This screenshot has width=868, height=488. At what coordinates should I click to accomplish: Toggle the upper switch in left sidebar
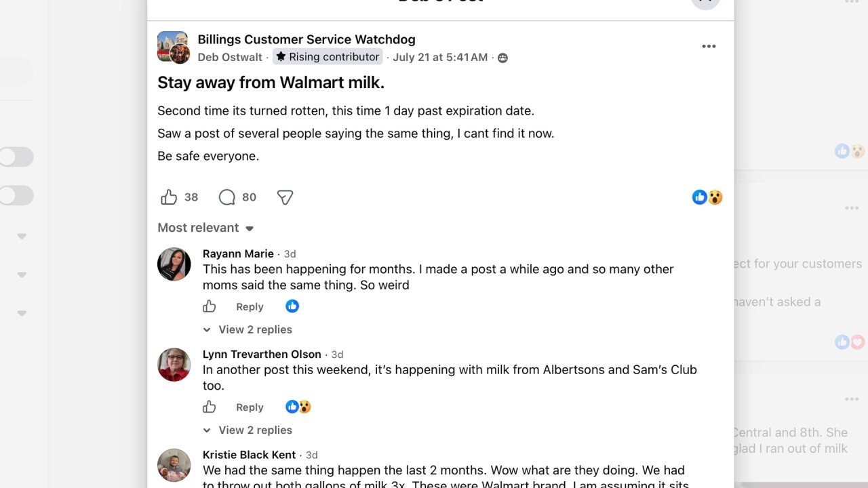coord(16,157)
